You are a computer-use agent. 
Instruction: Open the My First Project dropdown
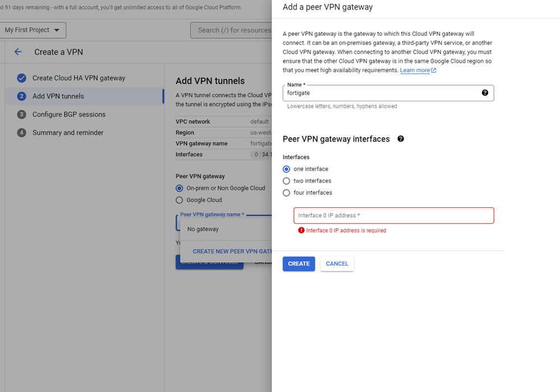pyautogui.click(x=34, y=30)
